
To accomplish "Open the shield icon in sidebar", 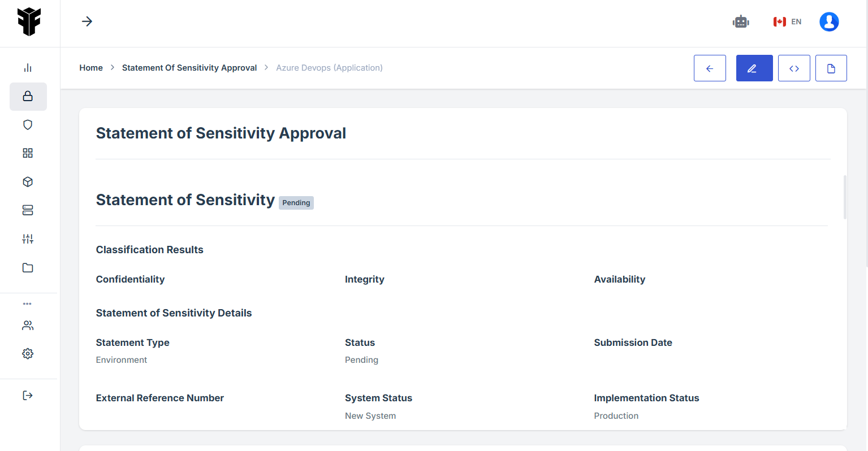I will (28, 125).
